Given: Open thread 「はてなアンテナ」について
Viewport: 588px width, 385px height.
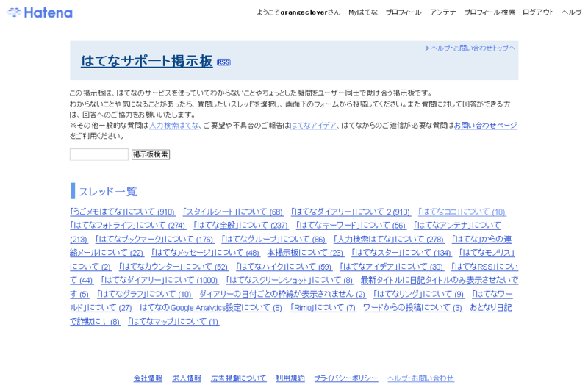Looking at the screenshot, I should [457, 226].
